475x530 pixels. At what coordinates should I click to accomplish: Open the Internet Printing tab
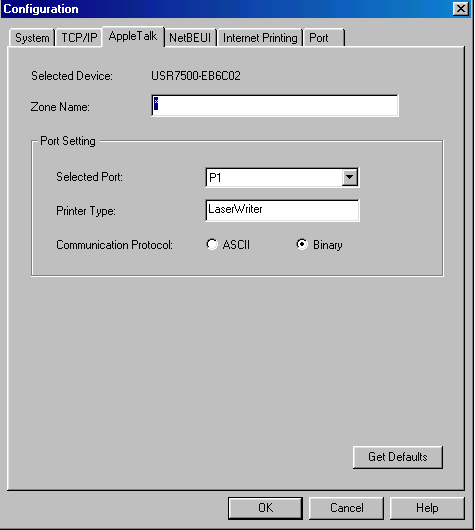pyautogui.click(x=260, y=38)
